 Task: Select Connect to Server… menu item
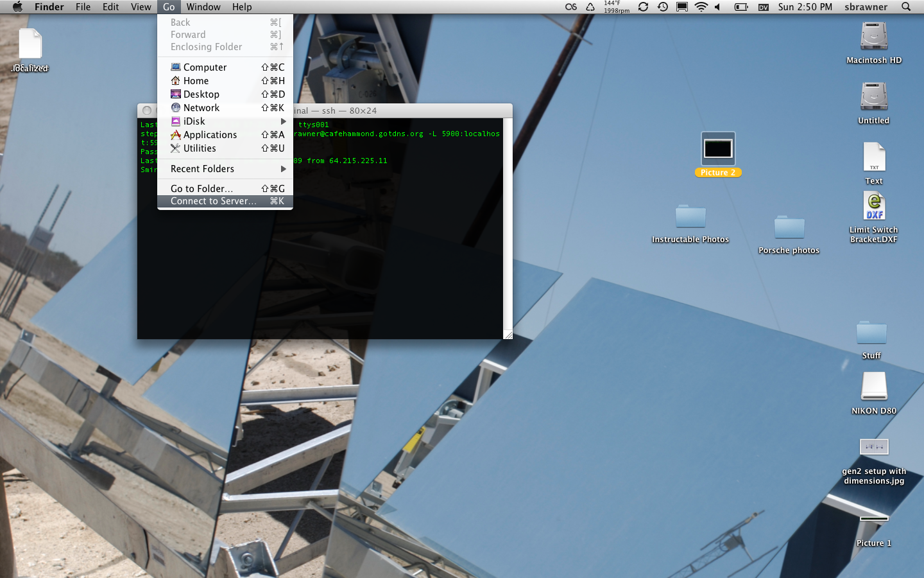click(225, 201)
